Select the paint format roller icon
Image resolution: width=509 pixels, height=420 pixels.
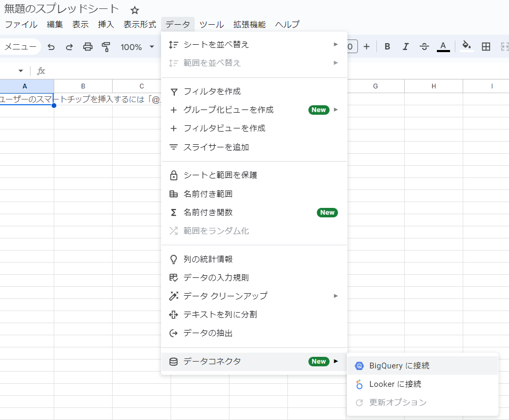pyautogui.click(x=106, y=47)
